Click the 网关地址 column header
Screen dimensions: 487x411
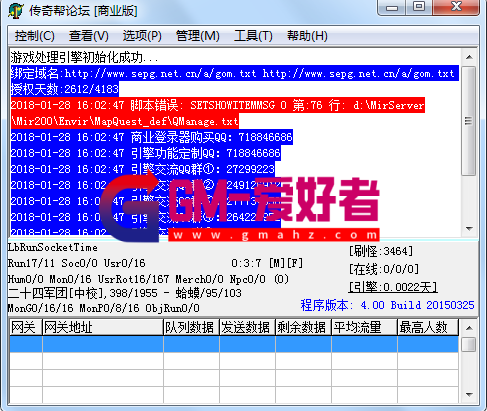pyautogui.click(x=103, y=327)
